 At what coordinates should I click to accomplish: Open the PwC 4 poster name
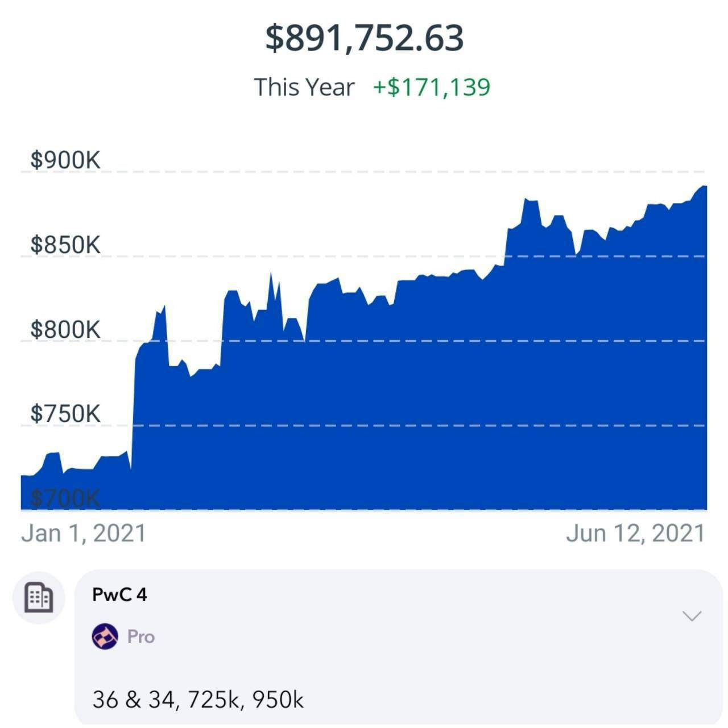(x=119, y=595)
